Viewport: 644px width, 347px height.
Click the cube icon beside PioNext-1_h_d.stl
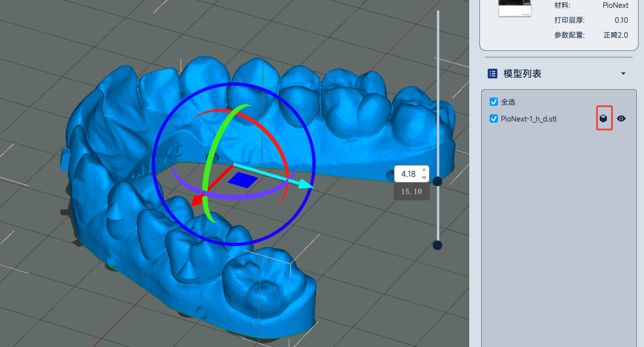(x=603, y=118)
